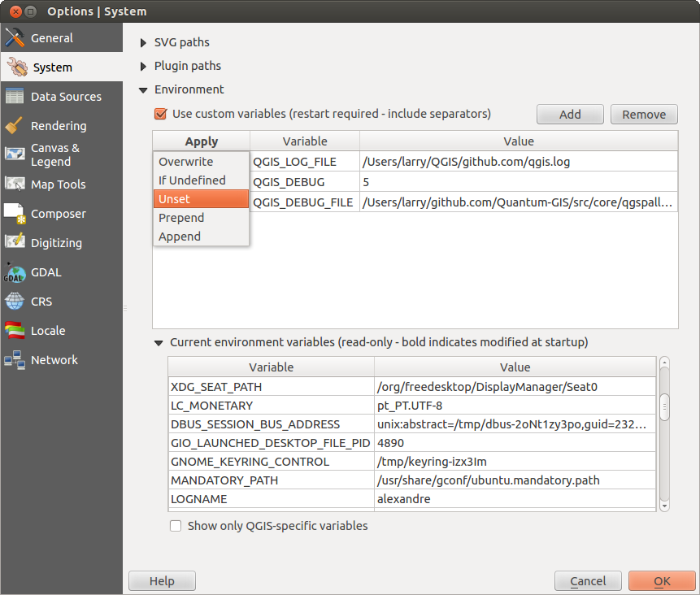Click the Digitizing pencil icon
Screen dimensions: 700x595
click(15, 242)
